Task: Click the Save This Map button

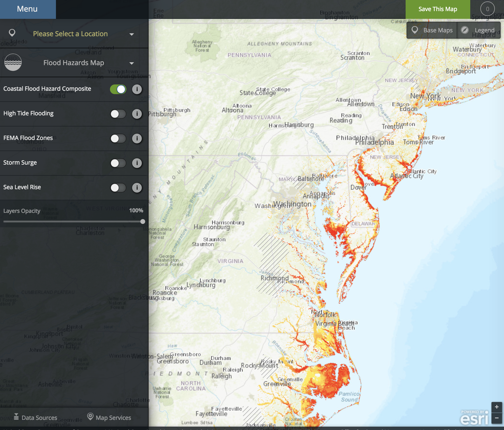Action: (x=438, y=9)
